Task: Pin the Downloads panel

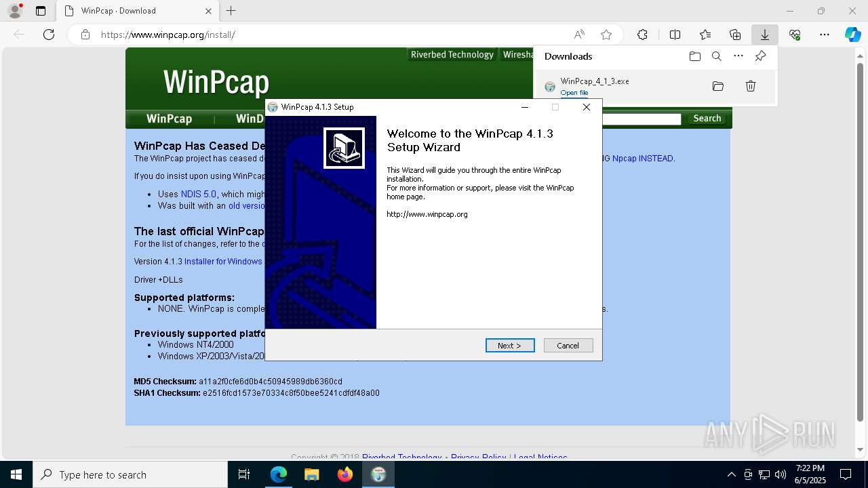Action: coord(760,56)
